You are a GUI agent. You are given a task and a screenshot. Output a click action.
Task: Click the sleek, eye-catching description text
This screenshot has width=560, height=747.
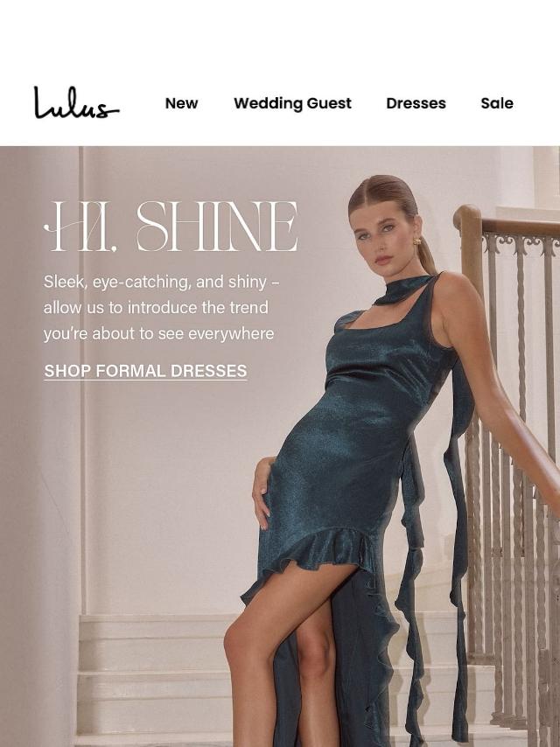point(162,307)
